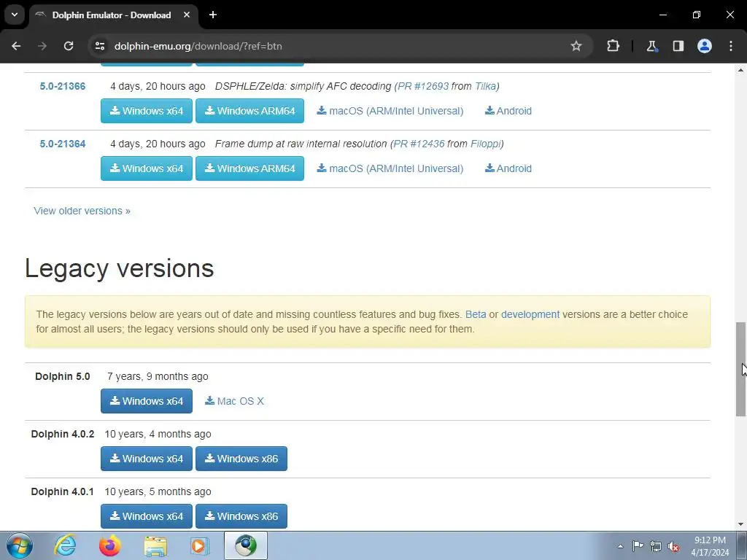747x560 pixels.
Task: Click the scrollbar down arrow
Action: pos(740,525)
